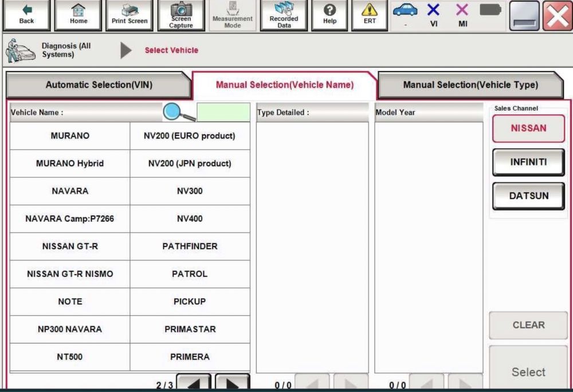This screenshot has width=573, height=392.
Task: Click the blue car vehicle status icon
Action: 405,10
